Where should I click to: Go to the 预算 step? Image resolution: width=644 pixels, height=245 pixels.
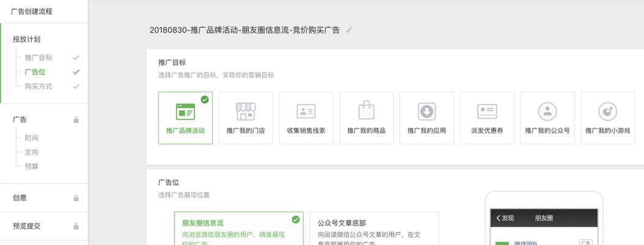coord(32,167)
